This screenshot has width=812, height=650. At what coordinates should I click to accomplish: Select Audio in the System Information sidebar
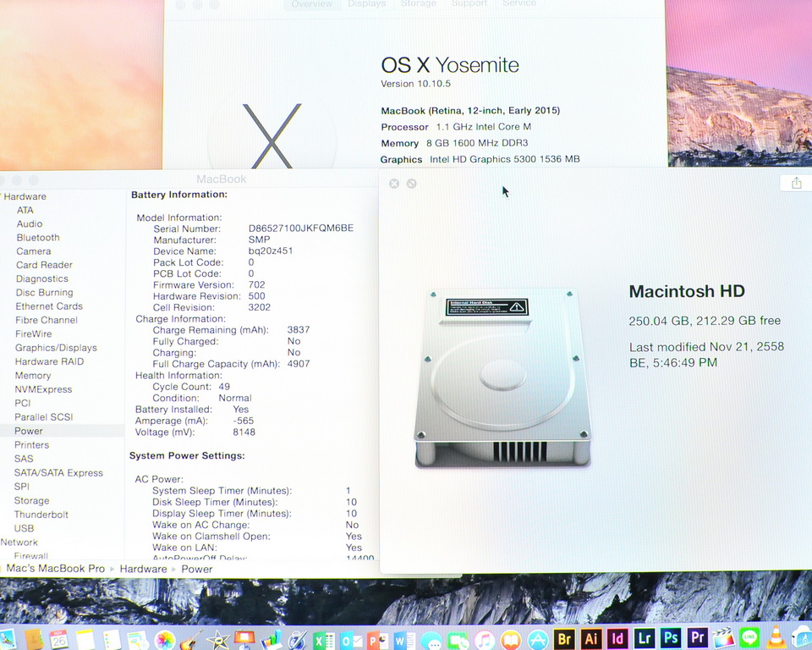pyautogui.click(x=30, y=224)
